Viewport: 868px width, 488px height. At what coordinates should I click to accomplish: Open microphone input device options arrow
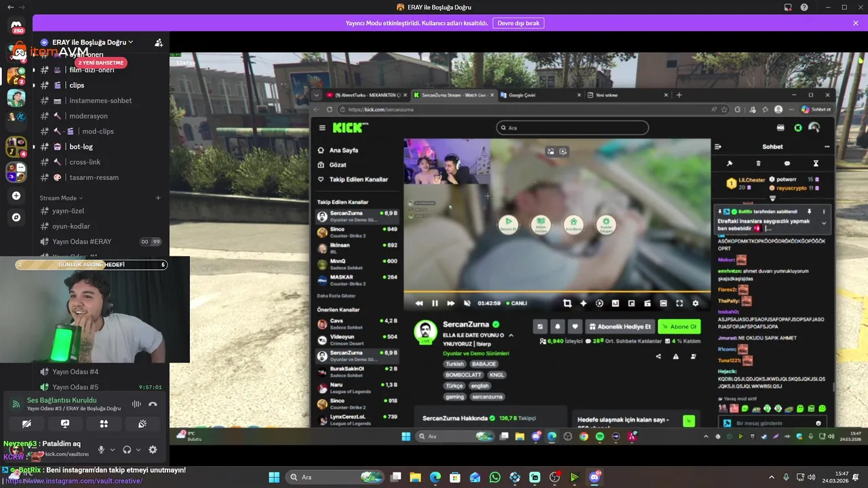coord(112,449)
